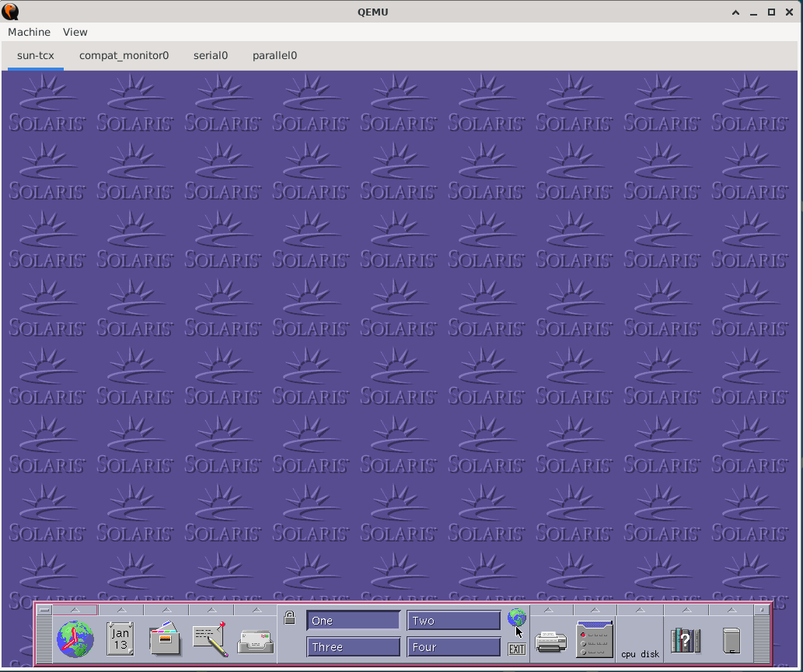Open the View menu
Viewport: 803px width, 672px height.
(75, 32)
